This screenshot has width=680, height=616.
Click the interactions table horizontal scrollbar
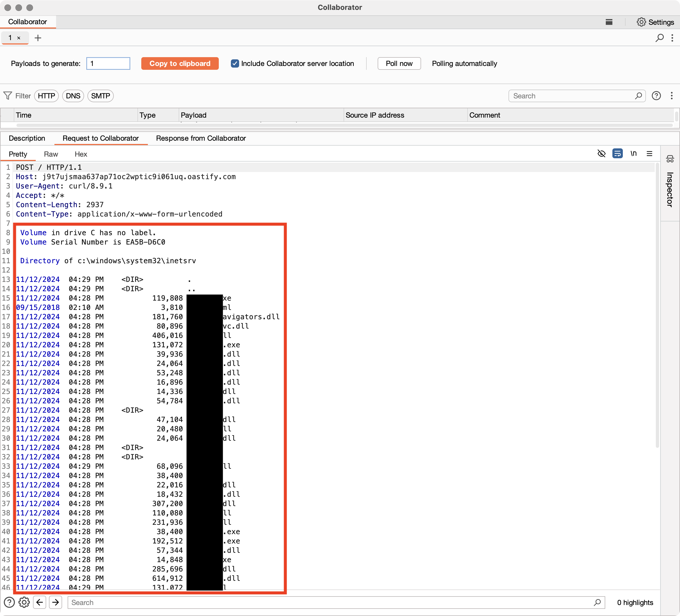tap(344, 125)
